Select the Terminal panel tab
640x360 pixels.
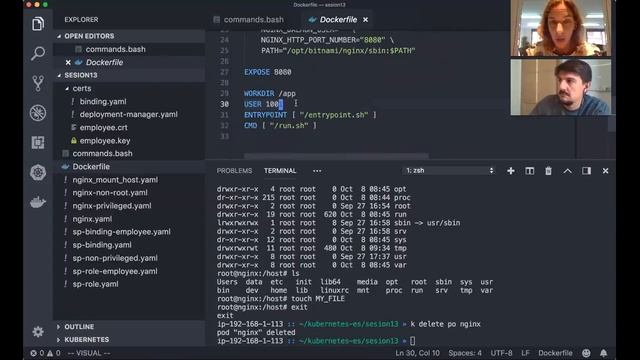[280, 171]
